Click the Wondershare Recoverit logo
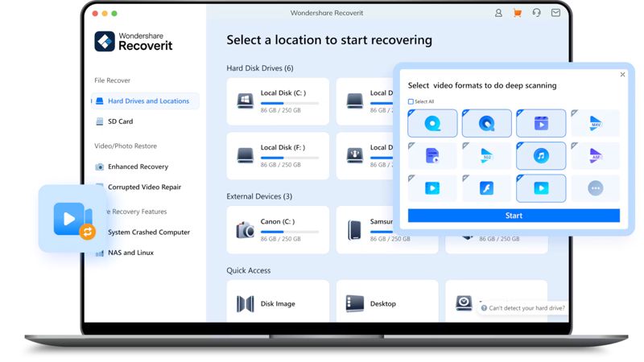The height and width of the screenshot is (362, 644). (x=134, y=42)
